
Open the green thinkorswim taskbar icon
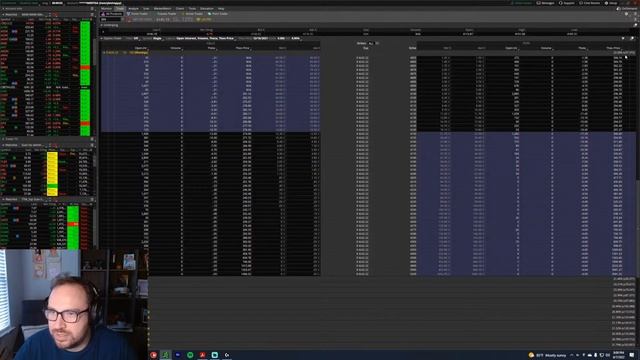point(165,355)
